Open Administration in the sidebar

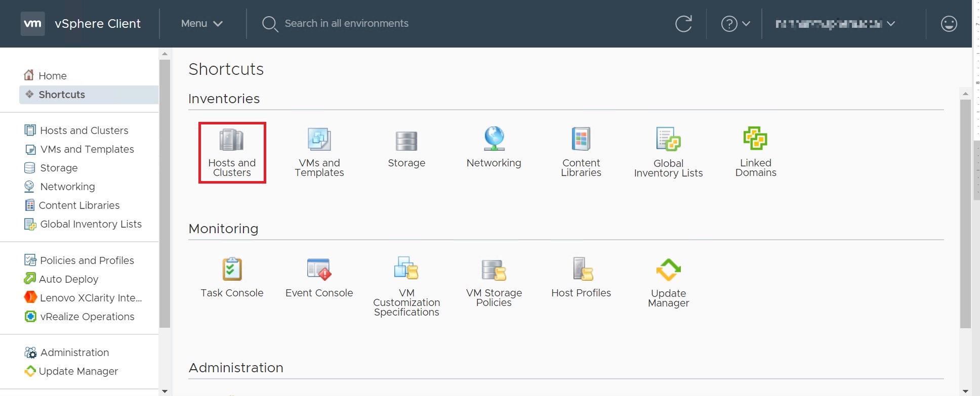tap(67, 353)
